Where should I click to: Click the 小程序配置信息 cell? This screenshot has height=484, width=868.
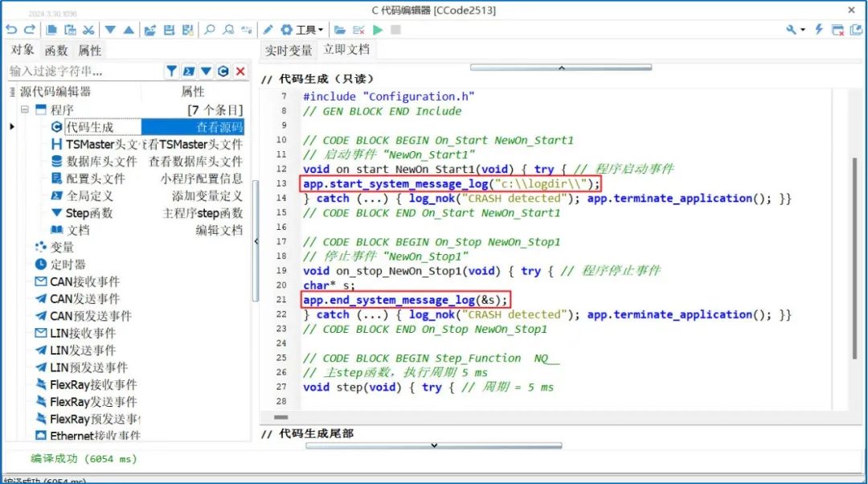coord(202,178)
